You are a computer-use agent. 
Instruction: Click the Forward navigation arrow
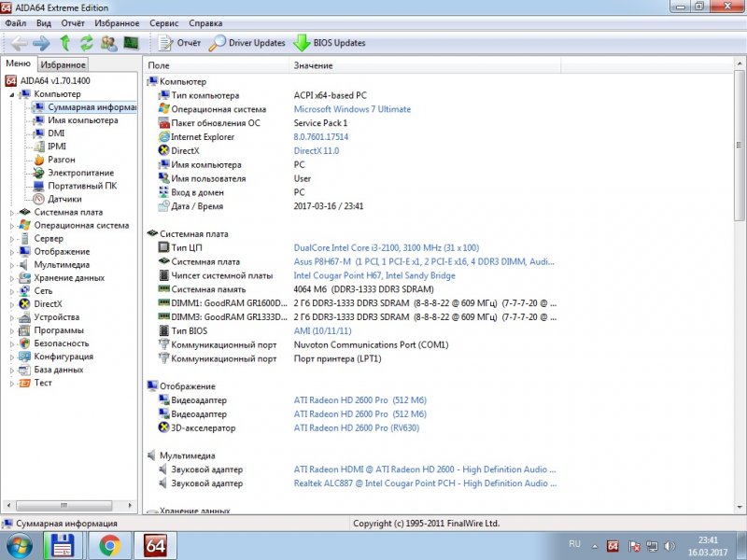click(41, 43)
